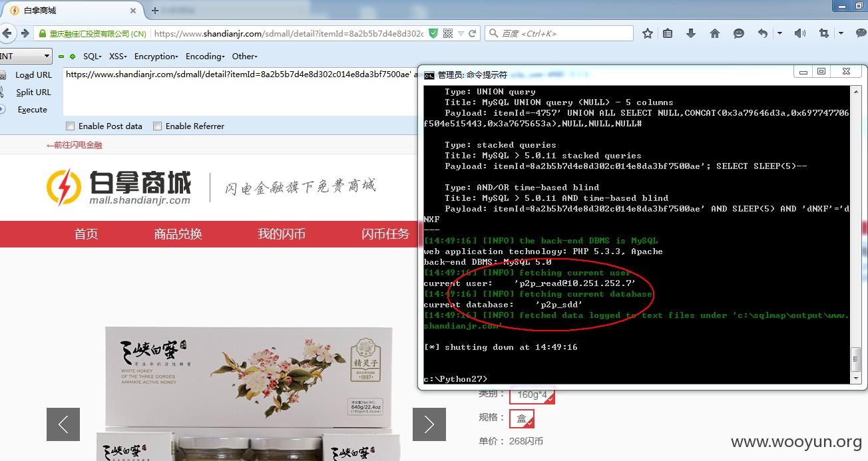The width and height of the screenshot is (868, 461).
Task: Click the home icon in toolbar
Action: coord(715,33)
